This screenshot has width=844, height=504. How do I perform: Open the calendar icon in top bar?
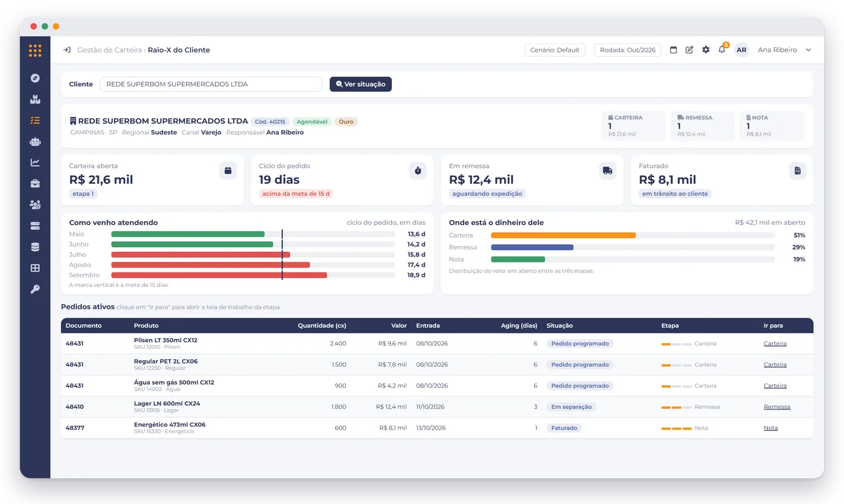pos(674,50)
